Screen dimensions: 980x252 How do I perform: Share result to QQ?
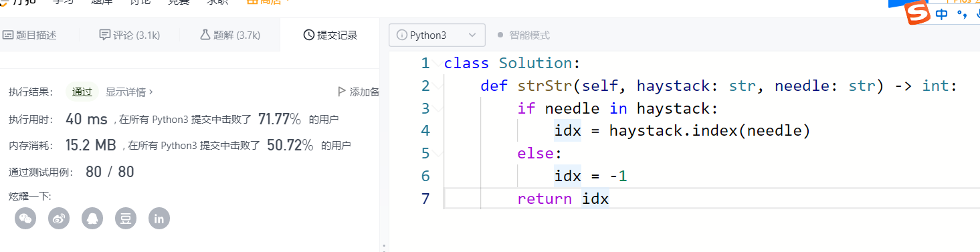(92, 218)
